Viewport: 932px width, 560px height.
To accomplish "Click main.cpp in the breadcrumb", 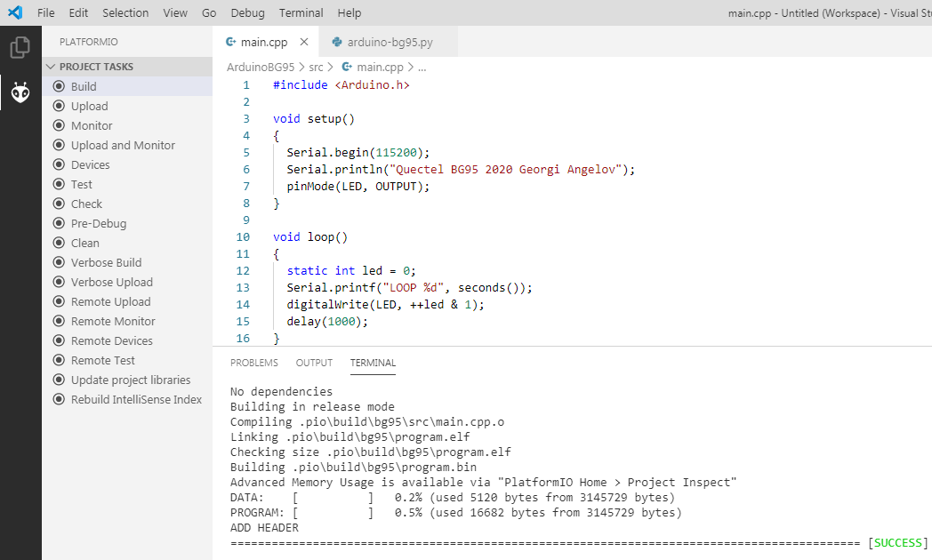I will click(380, 67).
